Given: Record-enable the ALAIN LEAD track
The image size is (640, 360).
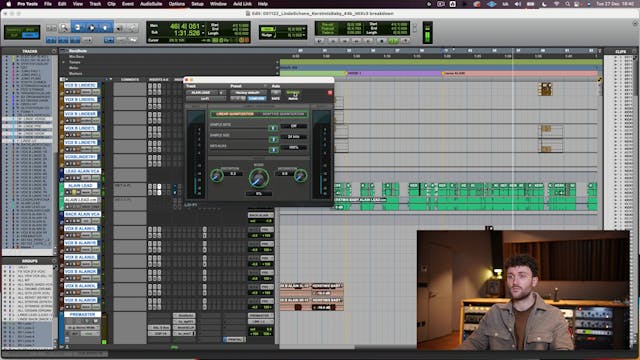Looking at the screenshot, I should click(68, 192).
